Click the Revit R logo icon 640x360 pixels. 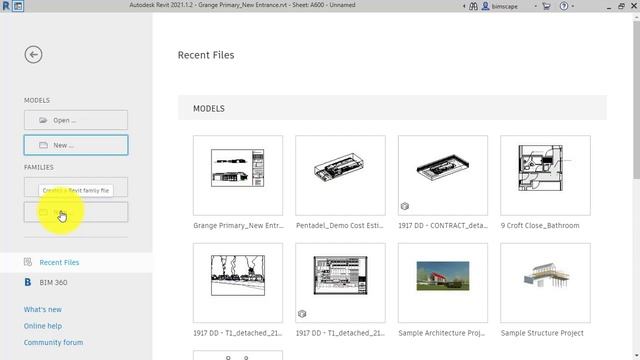pyautogui.click(x=6, y=6)
